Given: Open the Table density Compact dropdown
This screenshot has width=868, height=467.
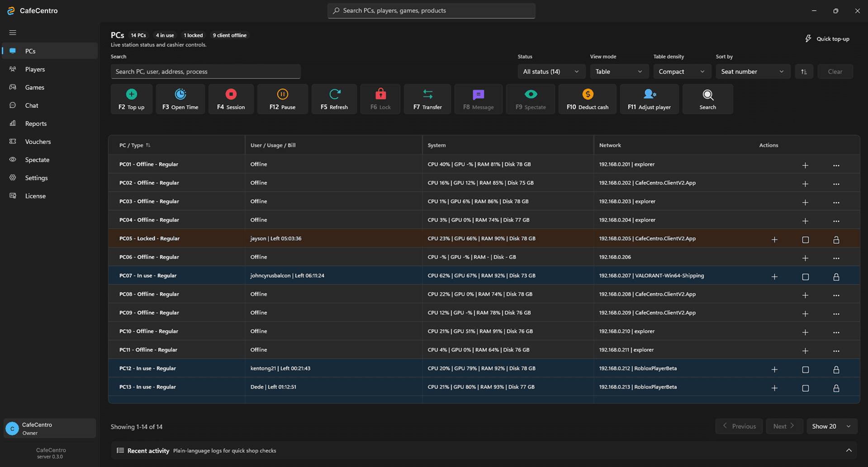Looking at the screenshot, I should pos(682,71).
